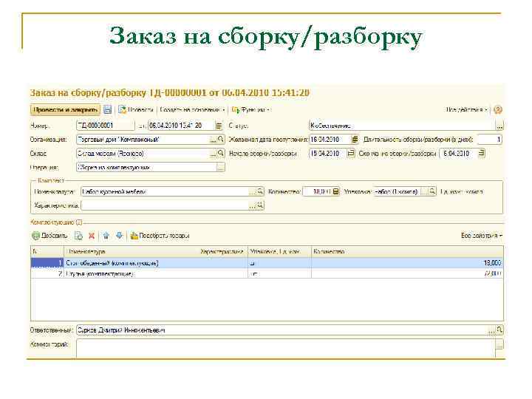
Task: Click ellipsis button in Ответственный field
Action: pos(491,330)
